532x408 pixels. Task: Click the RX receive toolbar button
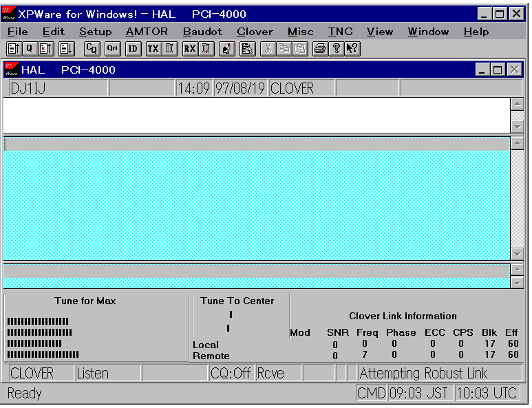190,49
